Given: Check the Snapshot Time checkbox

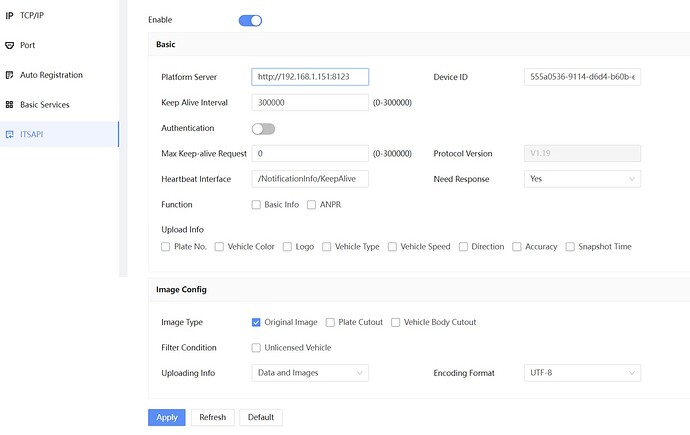Looking at the screenshot, I should click(x=570, y=247).
